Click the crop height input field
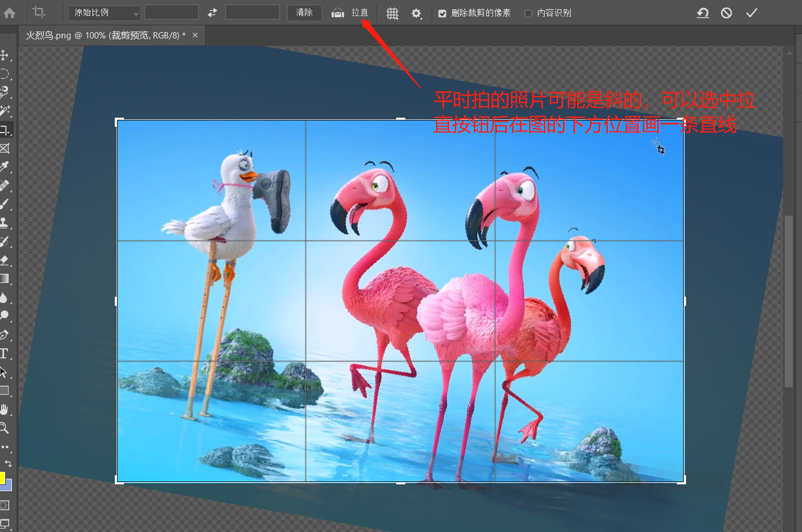Image resolution: width=802 pixels, height=532 pixels. coord(253,13)
